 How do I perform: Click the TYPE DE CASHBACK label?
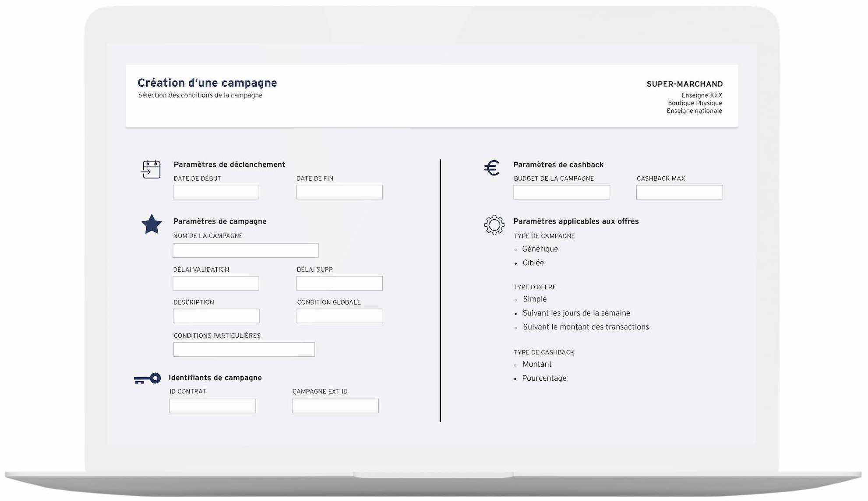click(x=543, y=353)
